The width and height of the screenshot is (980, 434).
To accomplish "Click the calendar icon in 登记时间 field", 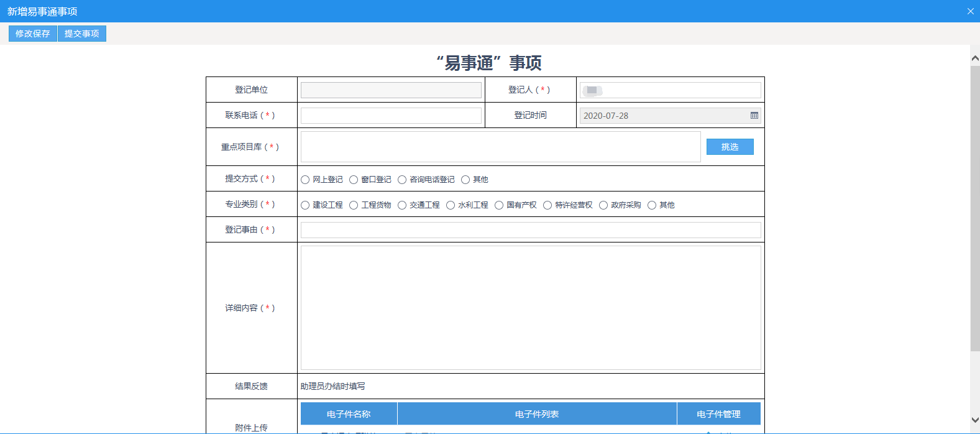I will pos(754,116).
